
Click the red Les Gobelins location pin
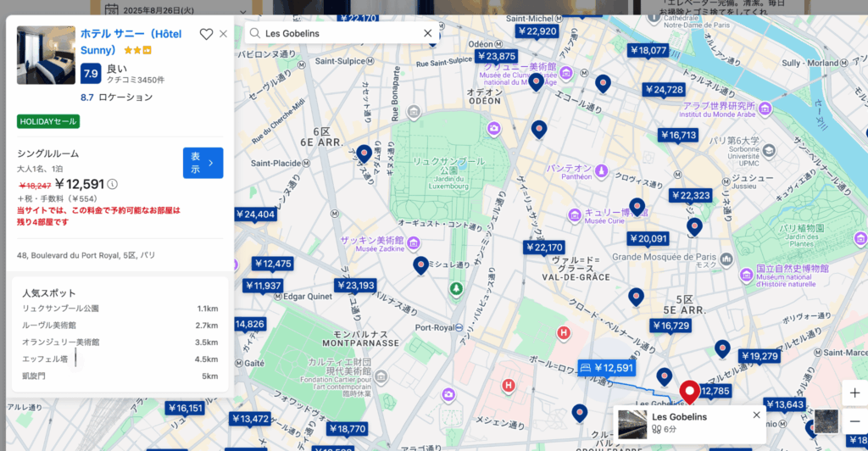(689, 393)
